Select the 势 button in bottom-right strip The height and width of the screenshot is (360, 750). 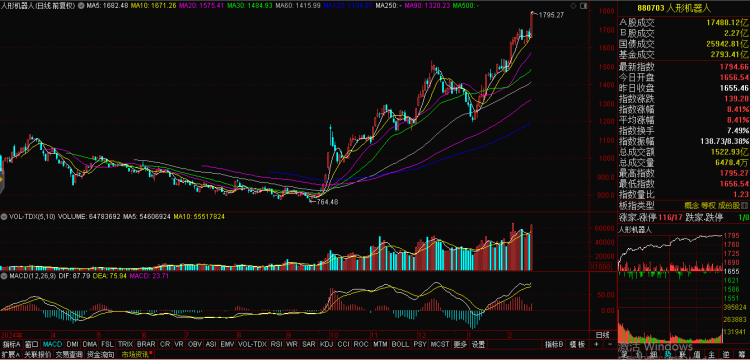click(667, 355)
